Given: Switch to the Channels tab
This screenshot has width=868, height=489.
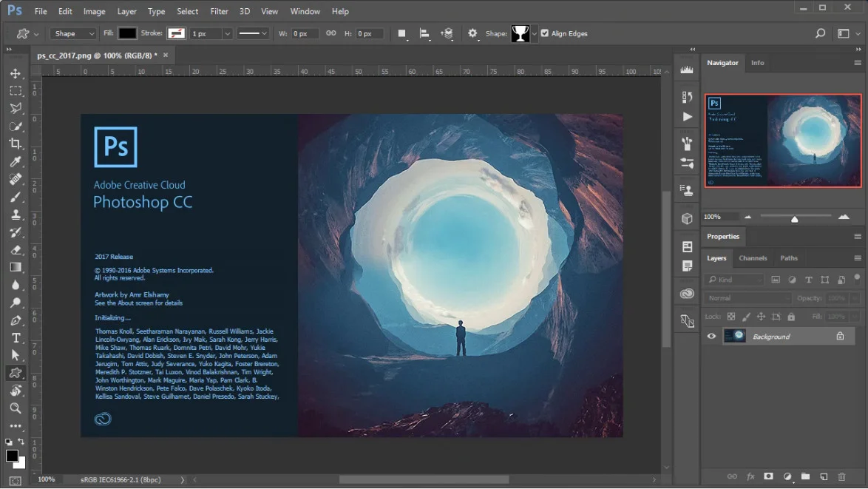Looking at the screenshot, I should (x=753, y=258).
